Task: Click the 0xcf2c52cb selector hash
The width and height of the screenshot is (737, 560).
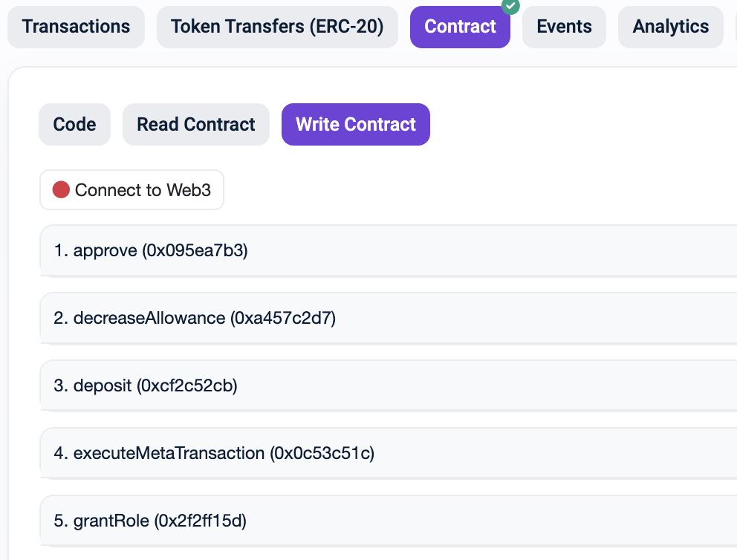Action: (184, 385)
